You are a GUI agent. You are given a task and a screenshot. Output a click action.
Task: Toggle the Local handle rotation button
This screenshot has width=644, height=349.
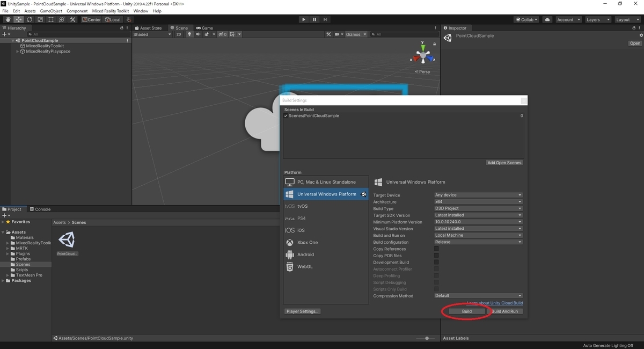point(113,19)
